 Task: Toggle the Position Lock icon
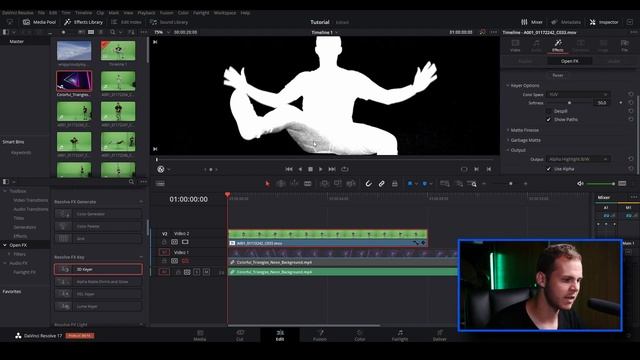[x=395, y=184]
